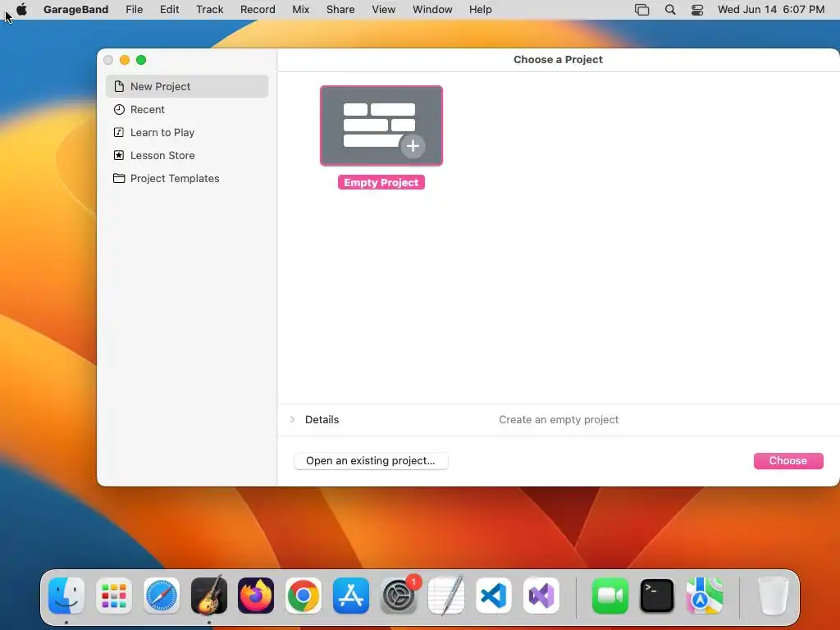Image resolution: width=840 pixels, height=630 pixels.
Task: Open the Trash from the Dock
Action: tap(774, 596)
